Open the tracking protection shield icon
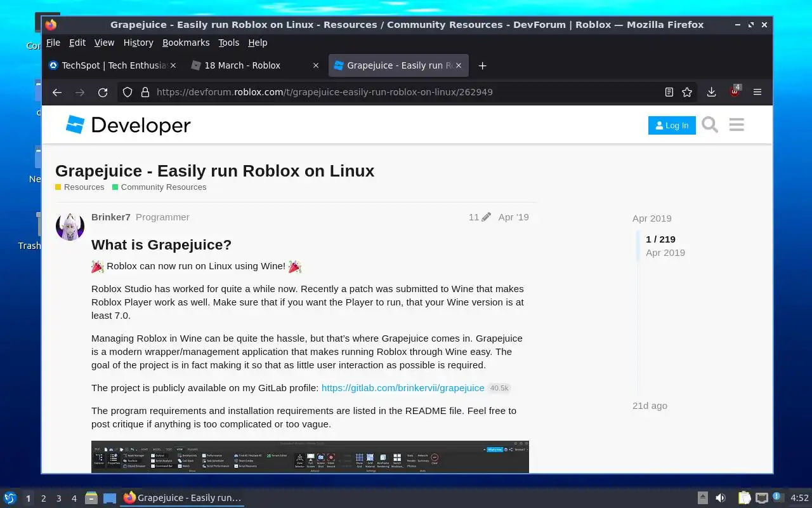Viewport: 812px width, 508px height. 128,92
